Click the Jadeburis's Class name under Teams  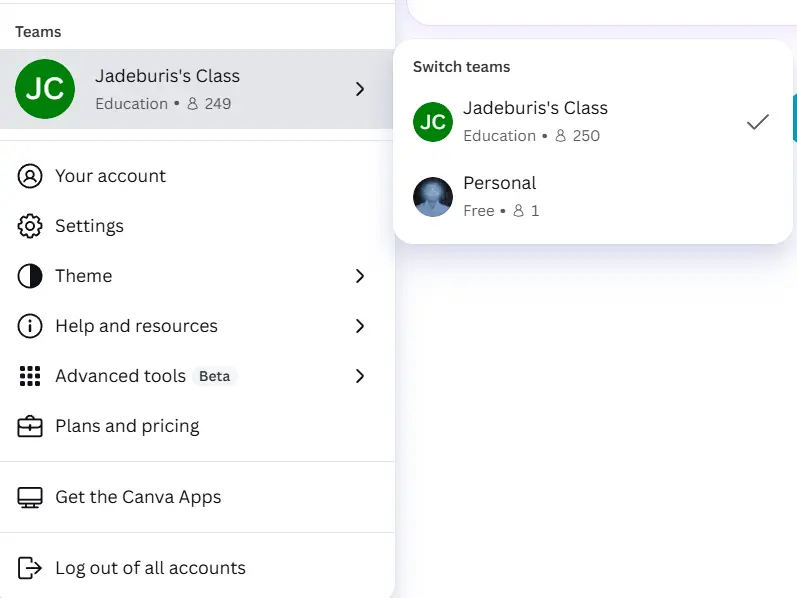(x=167, y=76)
